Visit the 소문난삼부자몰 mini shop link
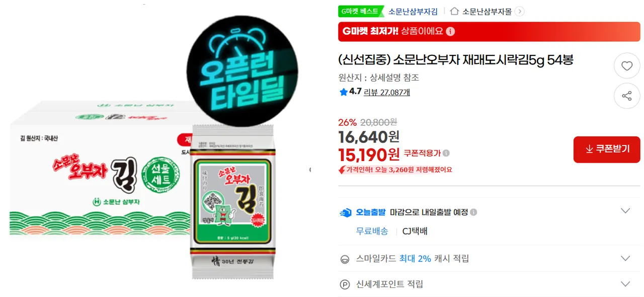644x297 pixels. point(487,11)
